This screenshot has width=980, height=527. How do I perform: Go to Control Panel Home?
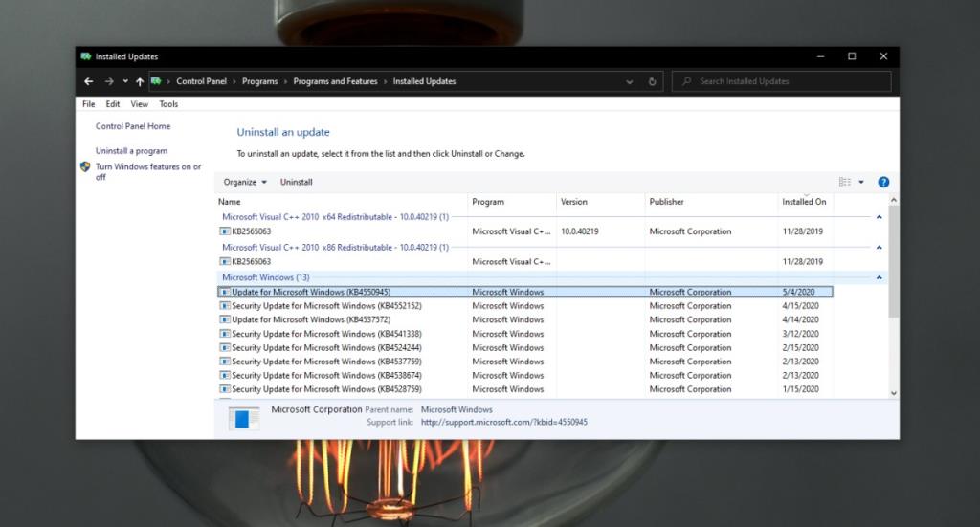pyautogui.click(x=133, y=126)
